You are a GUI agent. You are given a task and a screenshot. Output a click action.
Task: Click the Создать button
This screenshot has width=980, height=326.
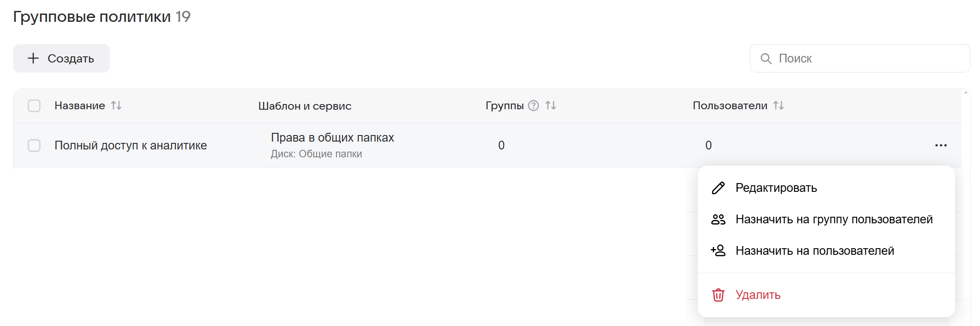[x=61, y=59]
